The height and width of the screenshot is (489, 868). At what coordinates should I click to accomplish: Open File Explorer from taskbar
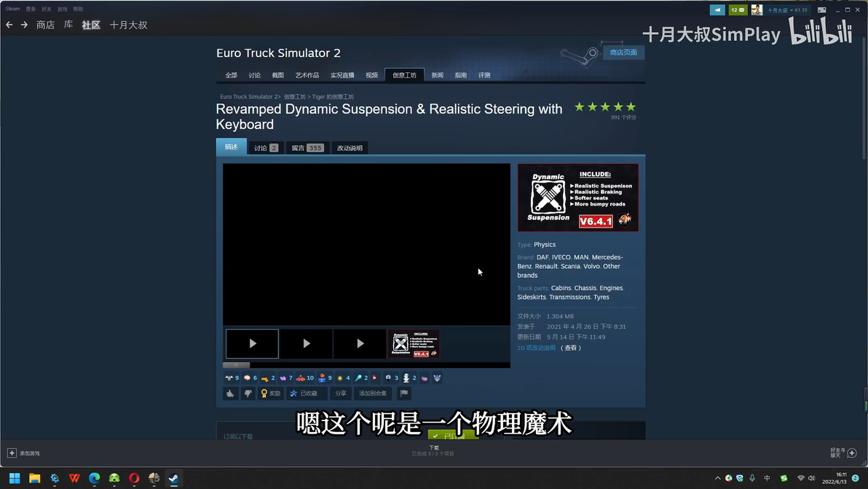[x=35, y=479]
